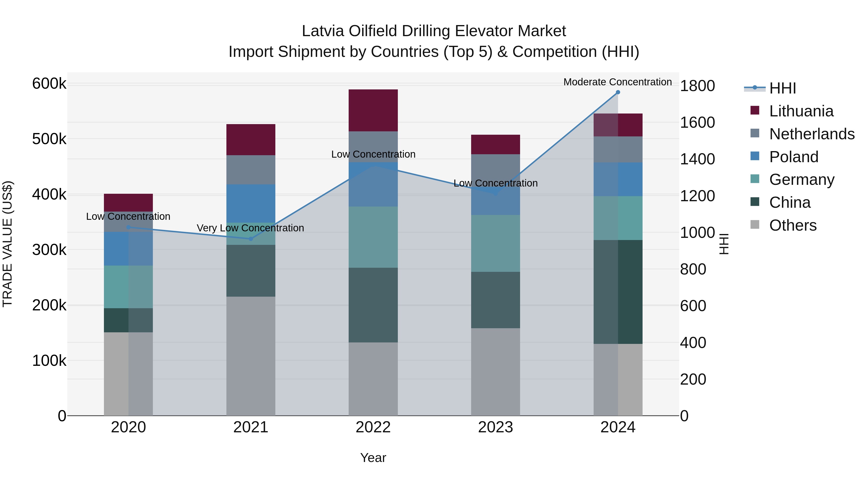Toggle the Germany legend entry
Screen dimensions: 868x488
click(x=792, y=180)
